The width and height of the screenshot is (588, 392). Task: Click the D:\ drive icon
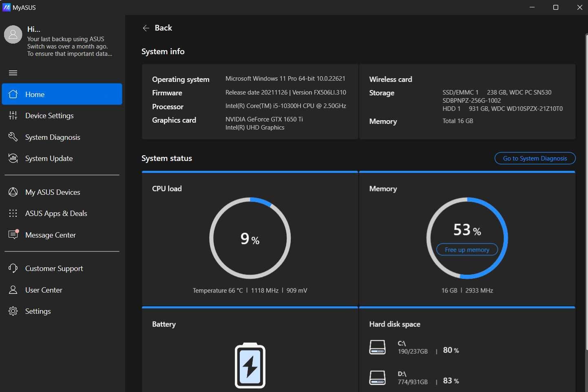pyautogui.click(x=377, y=378)
